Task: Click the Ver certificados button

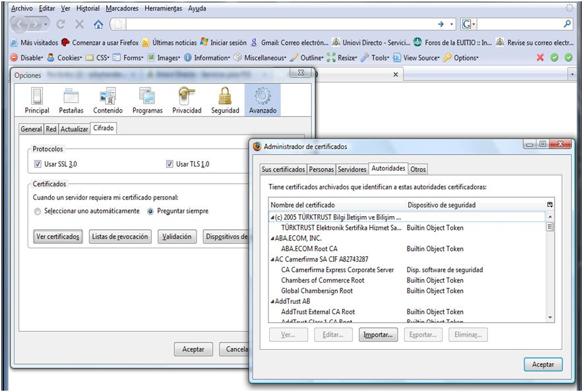Action: pos(57,237)
